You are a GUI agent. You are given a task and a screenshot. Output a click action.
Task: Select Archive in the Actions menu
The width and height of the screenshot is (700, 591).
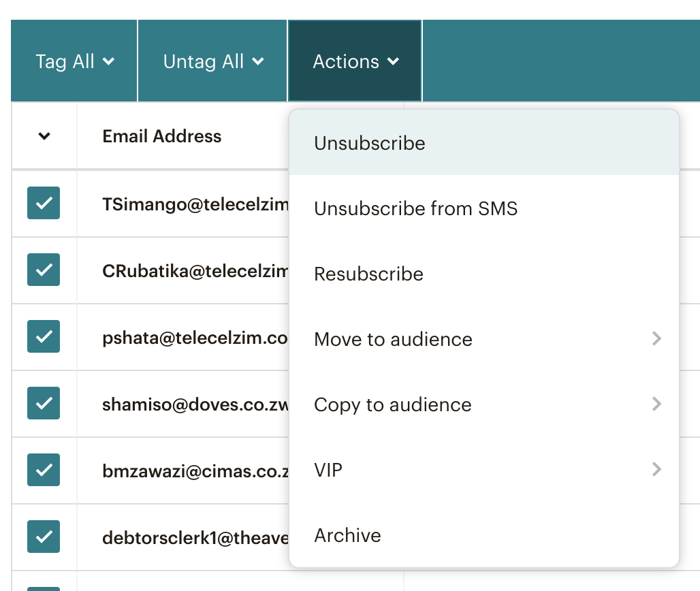pos(347,535)
